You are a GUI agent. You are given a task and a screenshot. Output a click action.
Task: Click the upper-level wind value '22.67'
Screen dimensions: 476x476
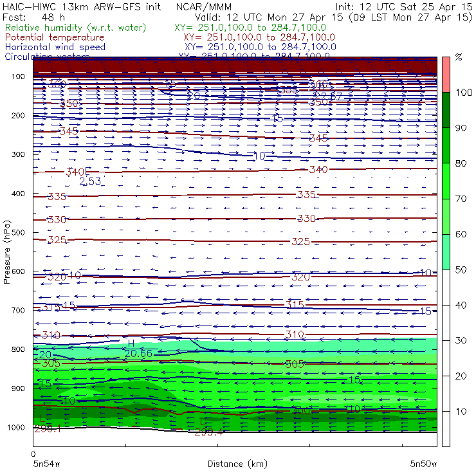[x=327, y=96]
